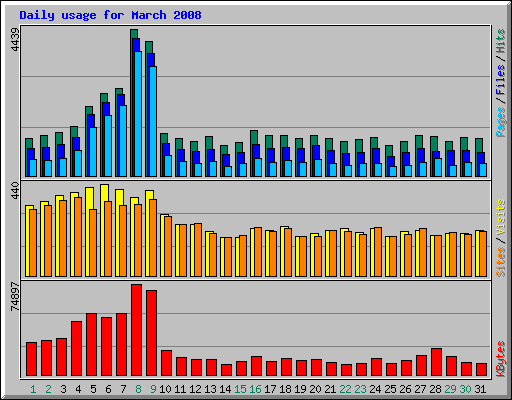The width and height of the screenshot is (512, 400).
Task: Click day 22 on the date axis
Action: (345, 389)
